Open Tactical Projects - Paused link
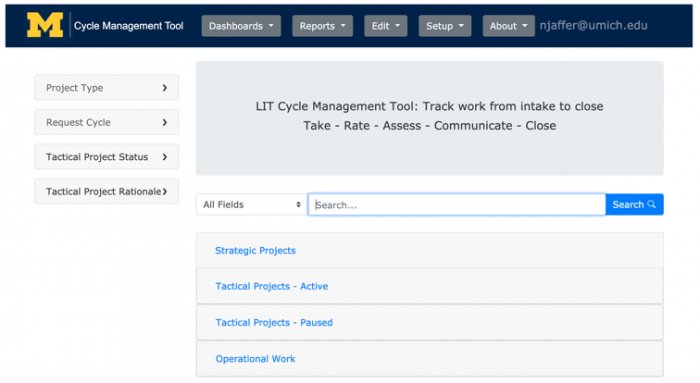The image size is (700, 383). (274, 322)
